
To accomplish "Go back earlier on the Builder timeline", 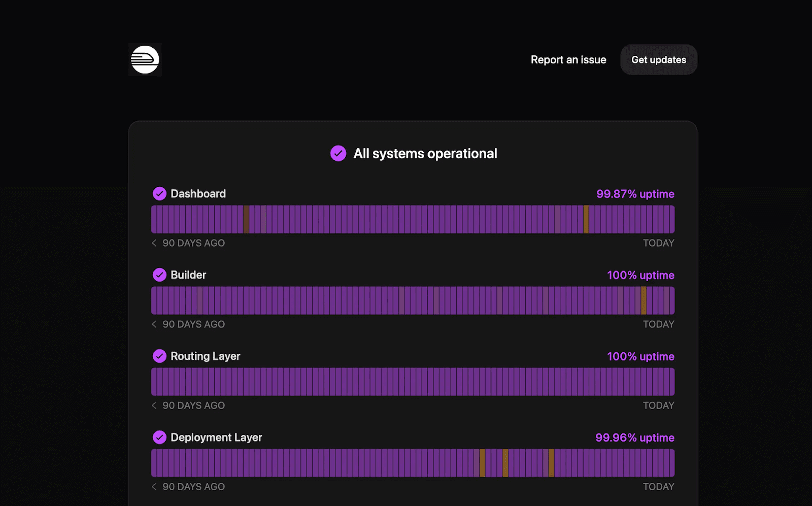I will [x=154, y=324].
